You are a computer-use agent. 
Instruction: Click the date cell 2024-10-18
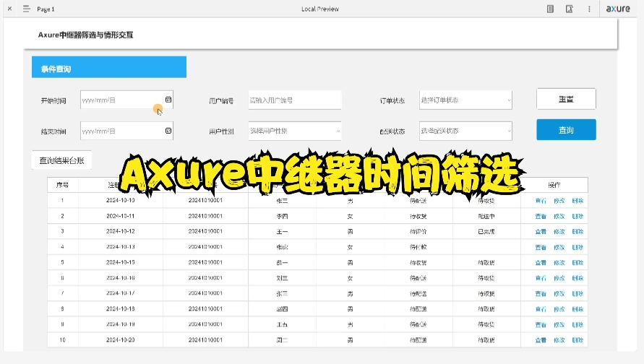pyautogui.click(x=120, y=308)
